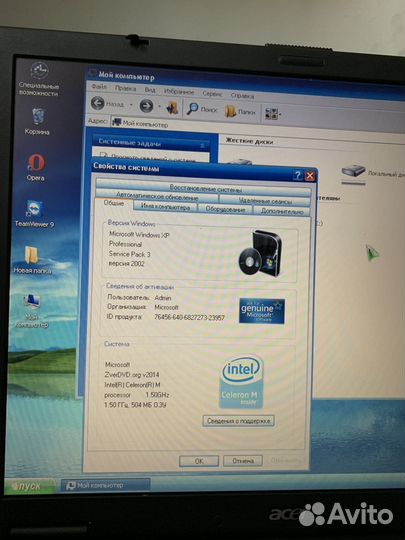Open Поиск search in Explorer toolbar

tap(202, 109)
